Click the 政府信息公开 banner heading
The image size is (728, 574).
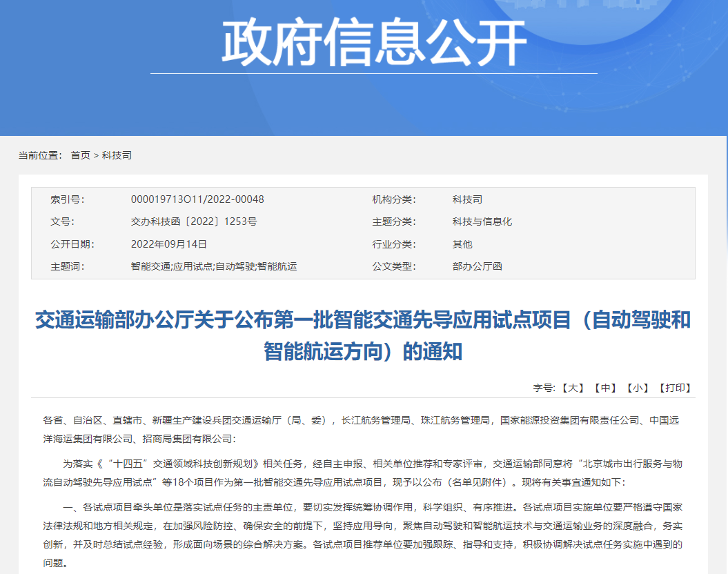(373, 43)
